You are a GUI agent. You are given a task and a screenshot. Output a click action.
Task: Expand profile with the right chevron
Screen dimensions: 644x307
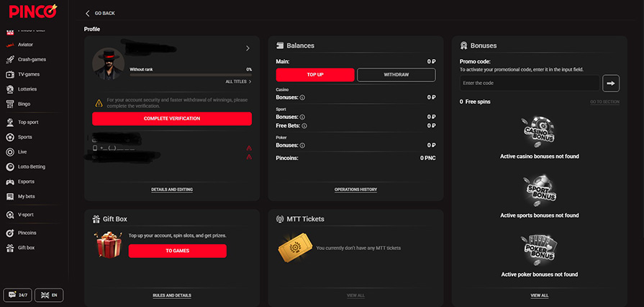[x=248, y=48]
